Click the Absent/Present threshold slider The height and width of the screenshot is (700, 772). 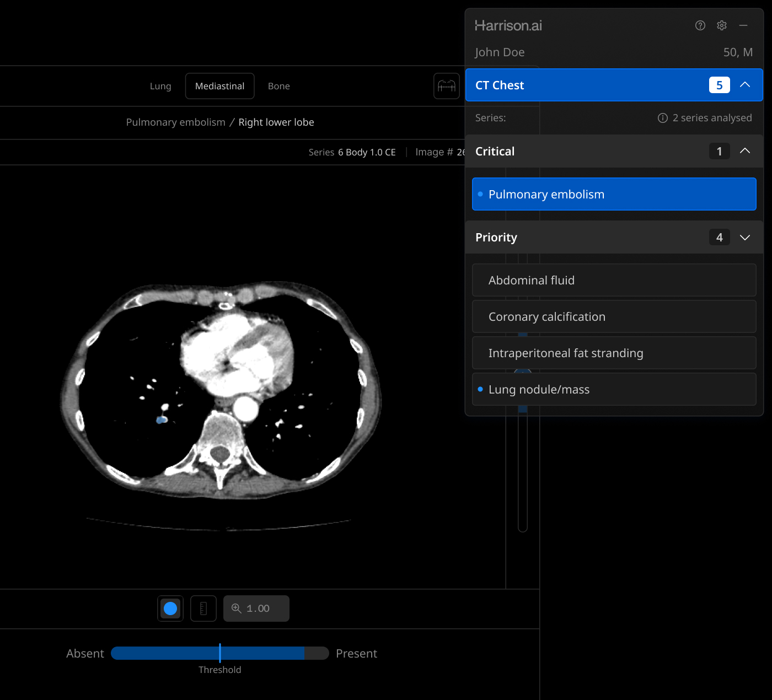click(x=220, y=653)
